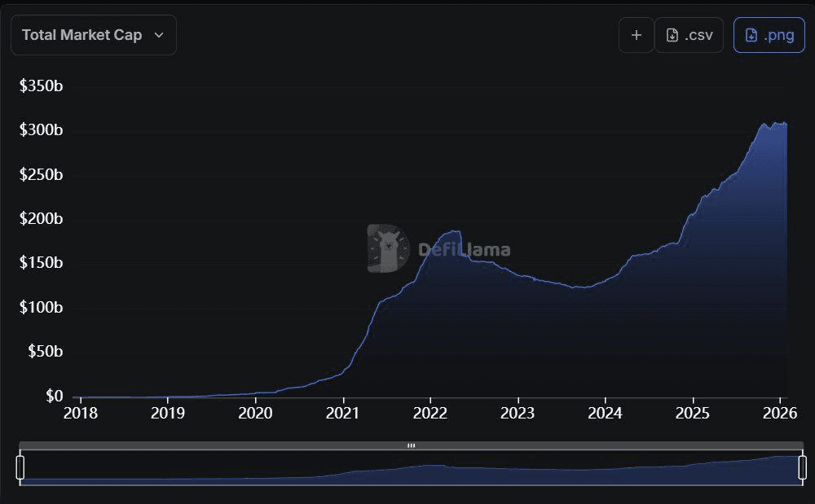Export the chart as .png
The width and height of the screenshot is (815, 504).
[x=769, y=35]
